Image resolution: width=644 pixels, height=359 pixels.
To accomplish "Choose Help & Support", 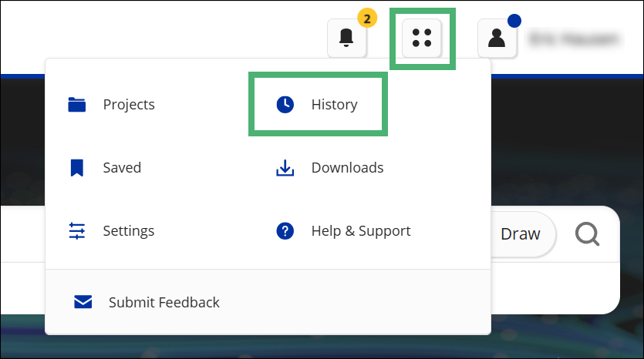I will pyautogui.click(x=361, y=231).
